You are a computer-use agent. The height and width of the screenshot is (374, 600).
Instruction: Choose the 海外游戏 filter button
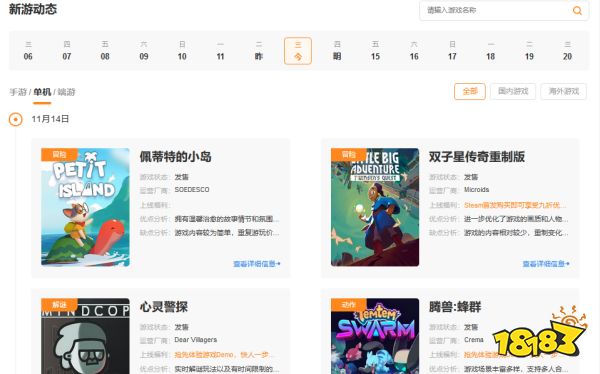(x=564, y=91)
